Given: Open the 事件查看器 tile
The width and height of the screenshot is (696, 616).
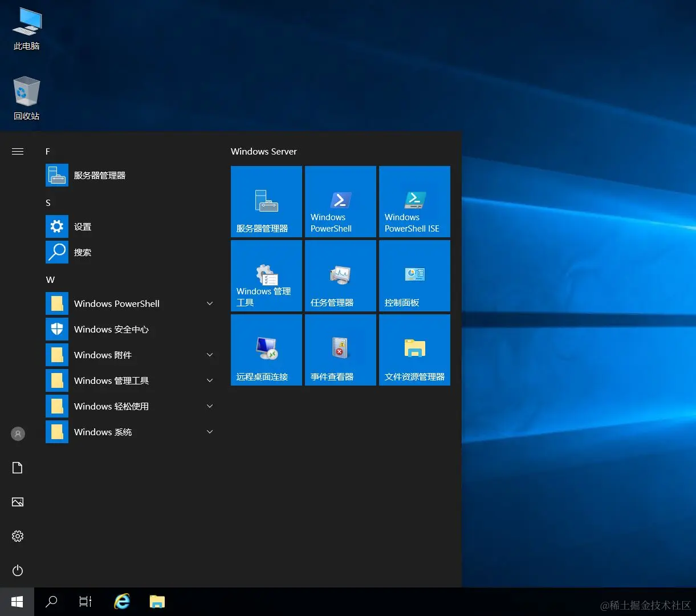Looking at the screenshot, I should tap(340, 350).
